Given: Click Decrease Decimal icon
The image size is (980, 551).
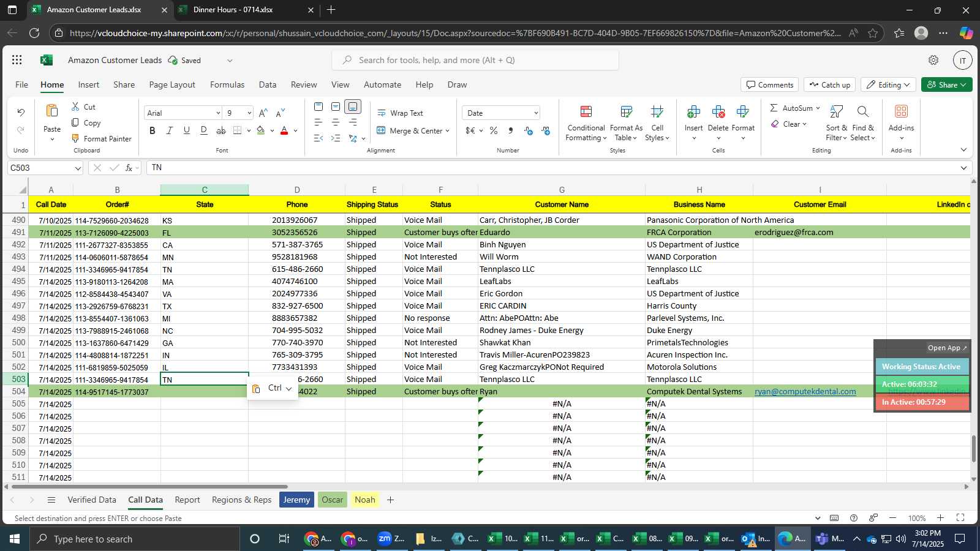Looking at the screenshot, I should pyautogui.click(x=546, y=130).
